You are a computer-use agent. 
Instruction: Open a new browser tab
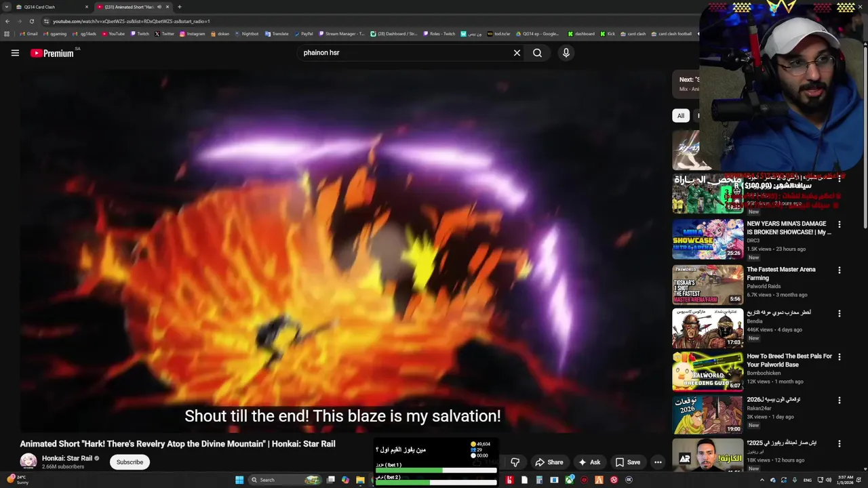pos(179,7)
